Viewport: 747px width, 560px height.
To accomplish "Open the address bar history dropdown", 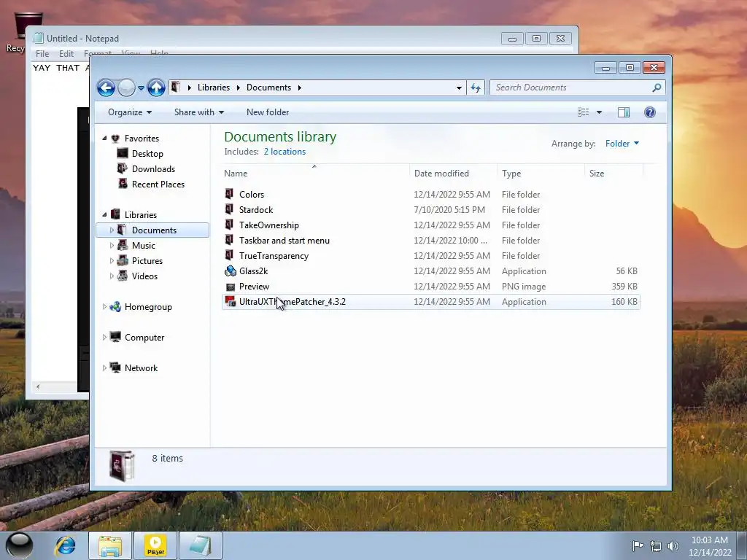I will [459, 87].
